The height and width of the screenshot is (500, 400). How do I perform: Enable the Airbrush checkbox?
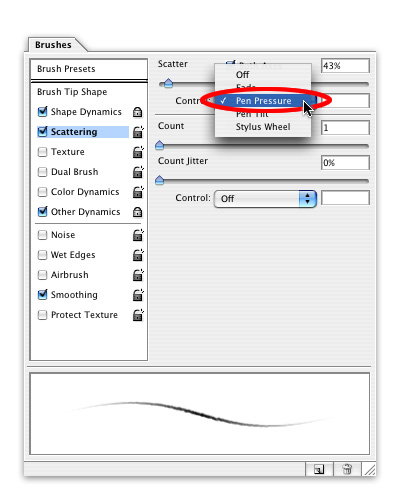42,275
